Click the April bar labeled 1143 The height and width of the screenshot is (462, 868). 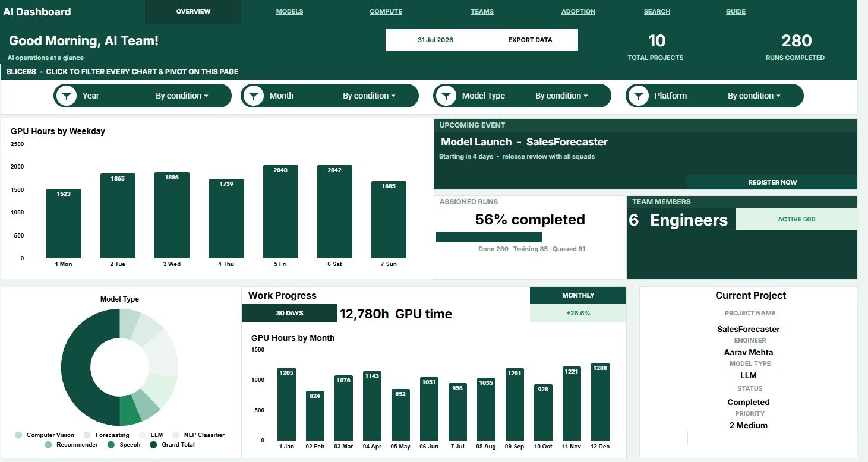pyautogui.click(x=372, y=406)
